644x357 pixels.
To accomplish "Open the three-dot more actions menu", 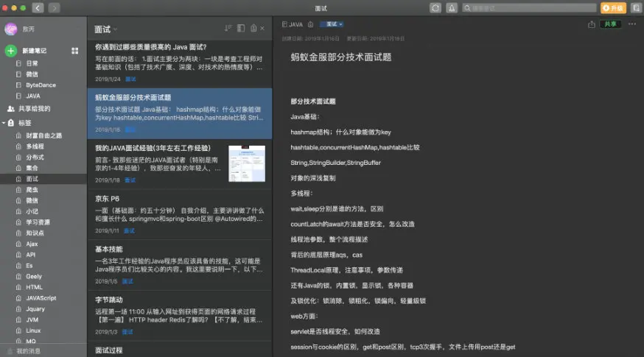I will (632, 24).
